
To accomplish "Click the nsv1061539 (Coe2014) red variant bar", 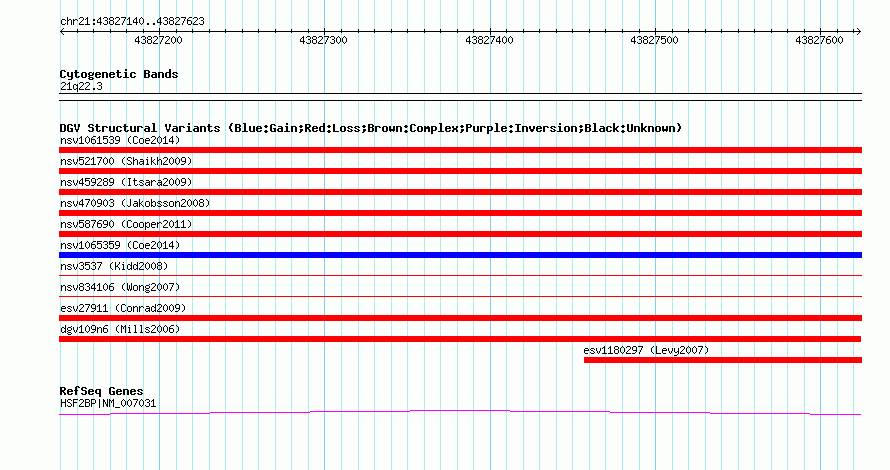I will coord(460,150).
